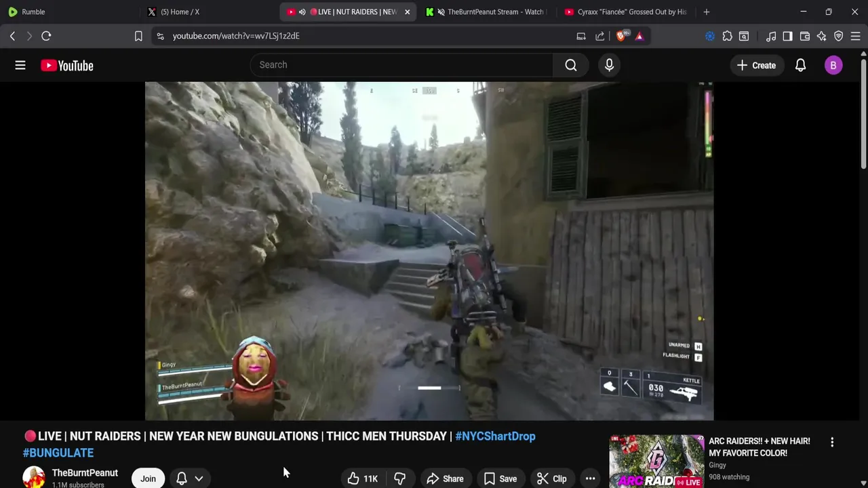
Task: Open the ARC RAIDERS recommended stream thumbnail
Action: click(x=656, y=462)
